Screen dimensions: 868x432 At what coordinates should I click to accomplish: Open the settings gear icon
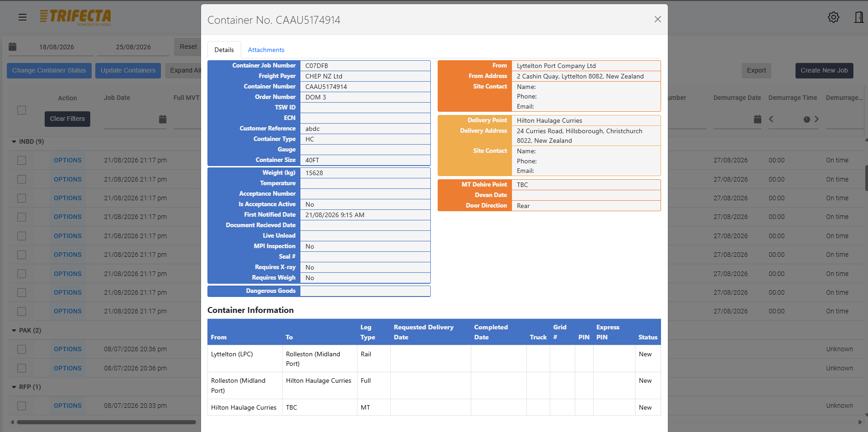click(x=833, y=17)
